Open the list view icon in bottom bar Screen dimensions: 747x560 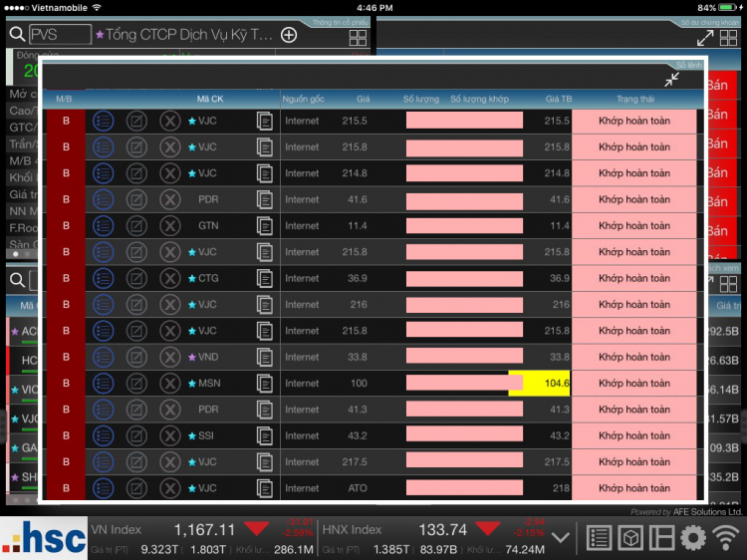tap(599, 538)
